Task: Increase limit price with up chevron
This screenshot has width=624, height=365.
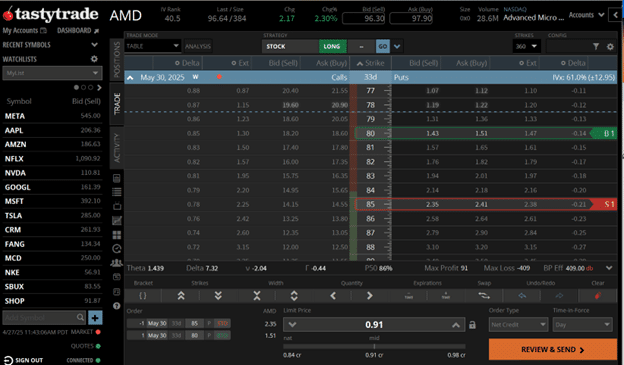Action: tap(456, 325)
